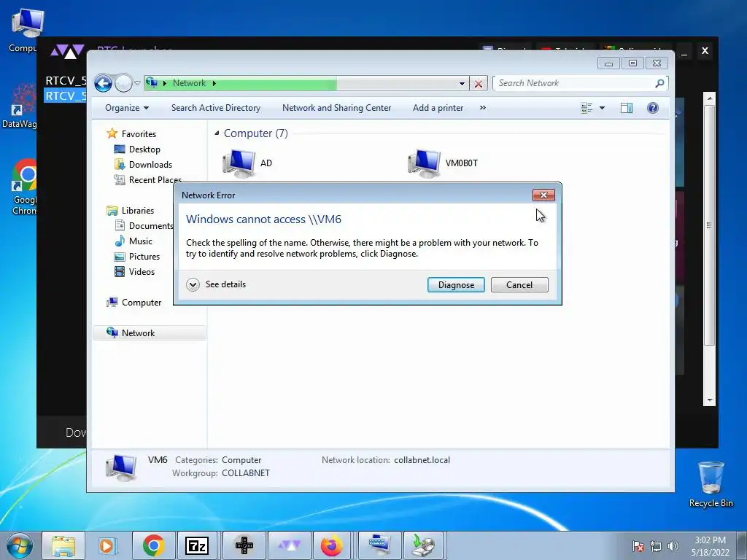
Task: Open Recent Places in navigation pane
Action: tap(155, 179)
